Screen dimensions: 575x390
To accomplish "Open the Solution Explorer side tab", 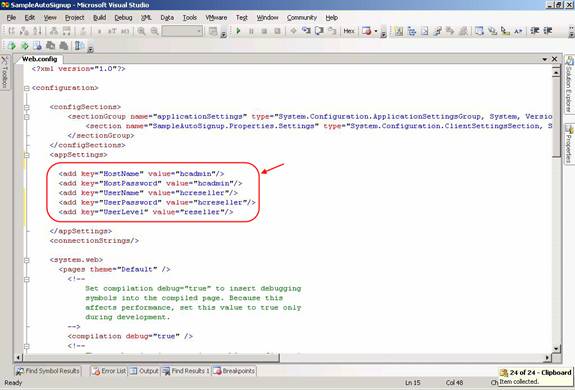I will (x=569, y=85).
